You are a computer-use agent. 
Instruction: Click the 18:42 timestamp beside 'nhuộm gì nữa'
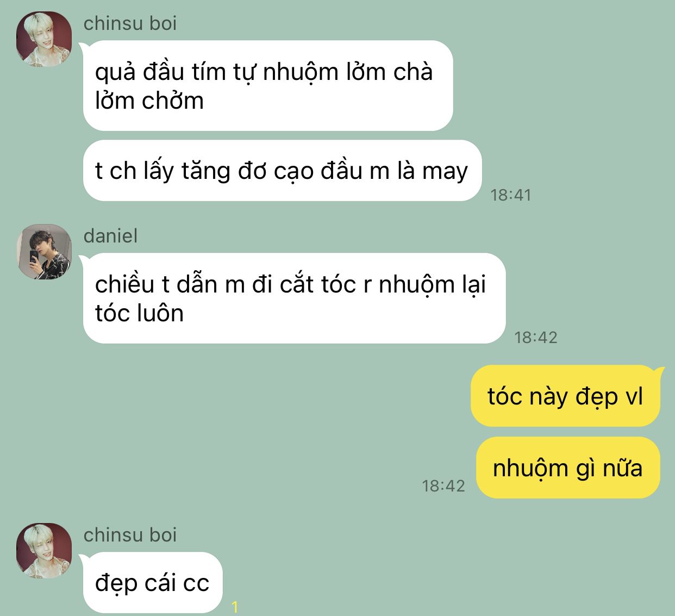click(443, 486)
